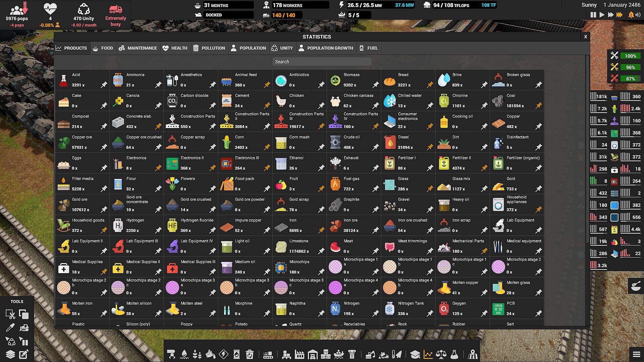Select the copy tool in Tools panel
This screenshot has width=644, height=362.
pyautogui.click(x=24, y=314)
